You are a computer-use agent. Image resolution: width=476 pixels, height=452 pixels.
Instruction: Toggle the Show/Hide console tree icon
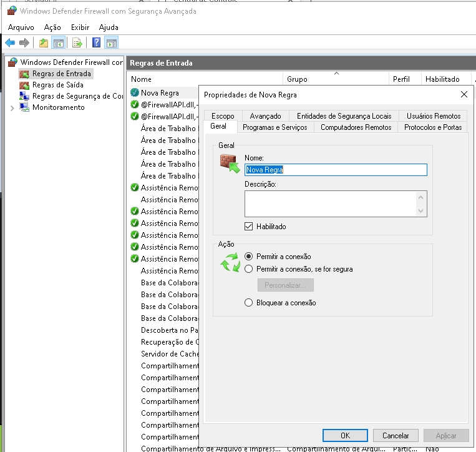(58, 43)
